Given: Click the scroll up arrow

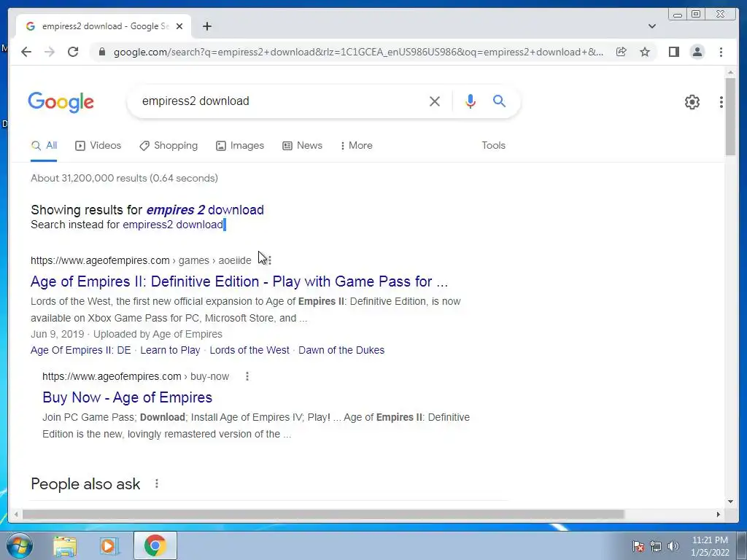Looking at the screenshot, I should click(x=730, y=73).
